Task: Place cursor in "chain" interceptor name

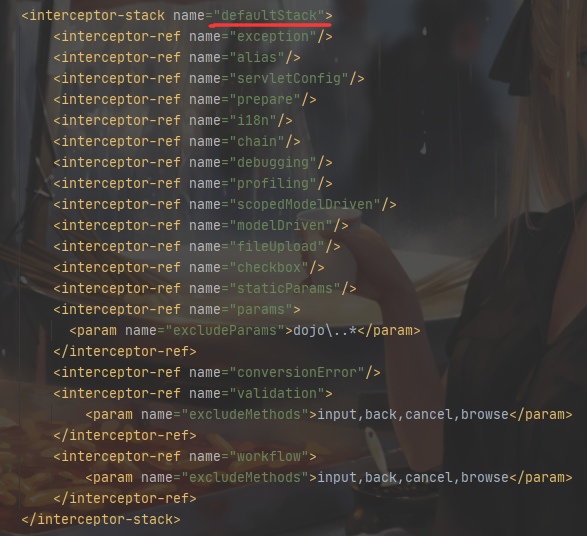Action: click(257, 141)
